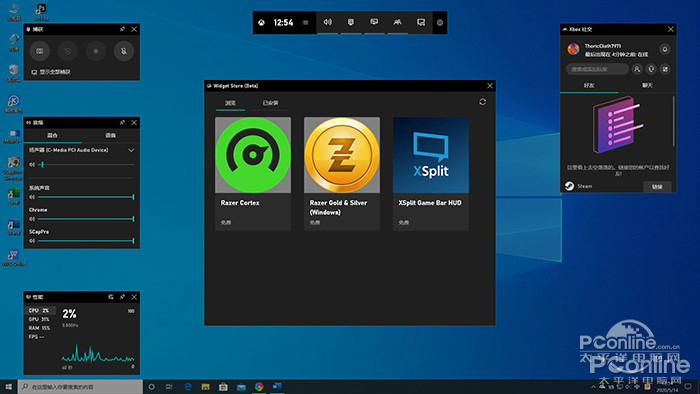The image size is (700, 394).
Task: Toggle the Capture widget from Game Bar toolbar
Action: pos(351,22)
